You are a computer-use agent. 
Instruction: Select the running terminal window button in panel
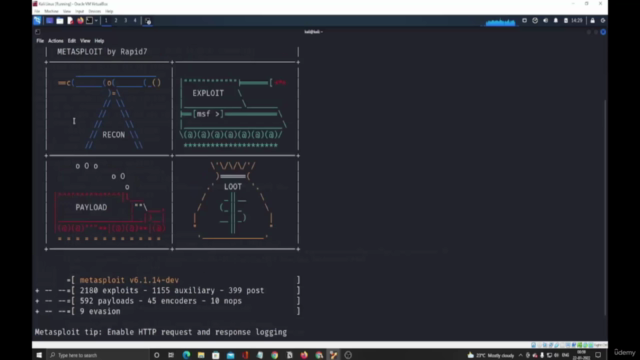(148, 21)
